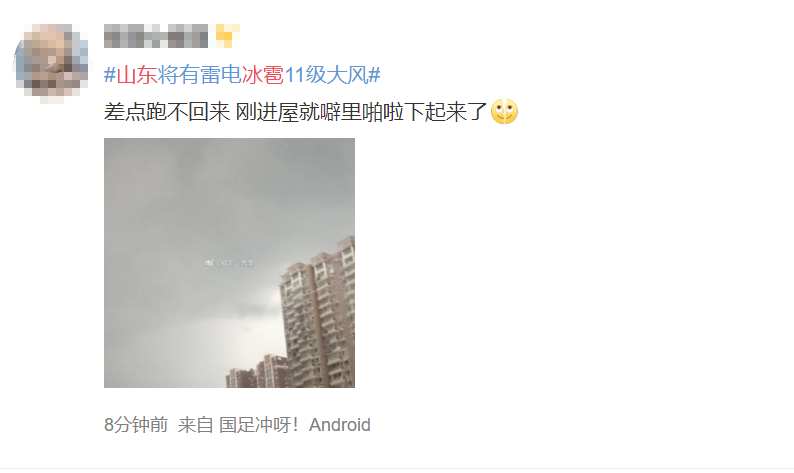The width and height of the screenshot is (794, 473).
Task: Click the Android word in post source
Action: (x=340, y=424)
